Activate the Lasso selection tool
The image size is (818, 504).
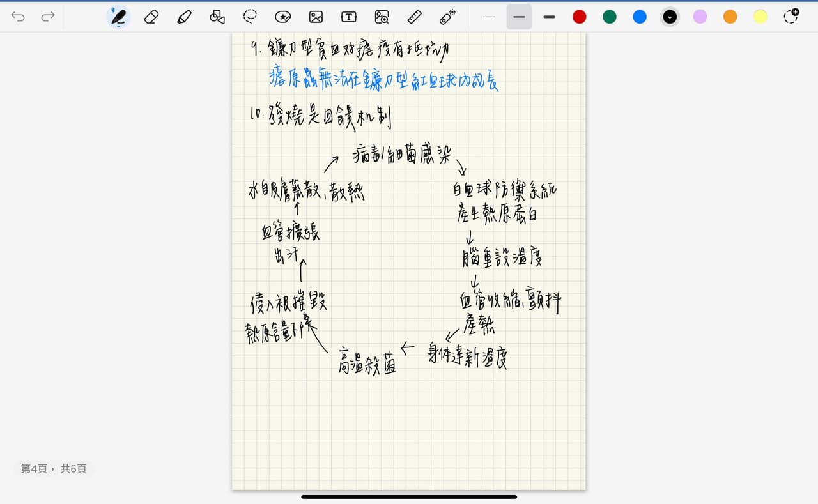click(x=251, y=17)
